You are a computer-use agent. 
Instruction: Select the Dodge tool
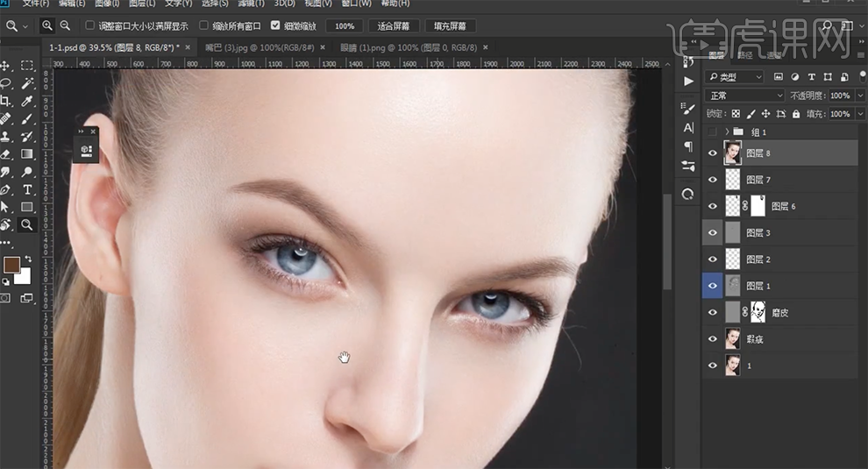pos(26,172)
